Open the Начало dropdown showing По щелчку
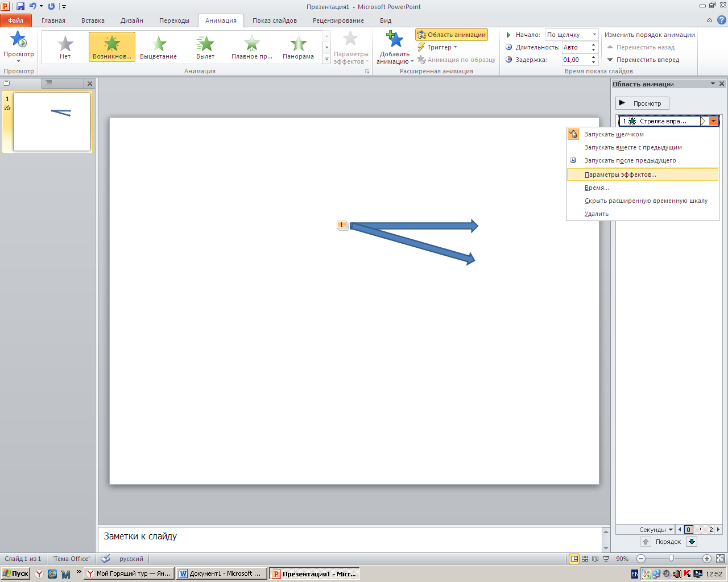The width and height of the screenshot is (728, 582). coord(572,35)
